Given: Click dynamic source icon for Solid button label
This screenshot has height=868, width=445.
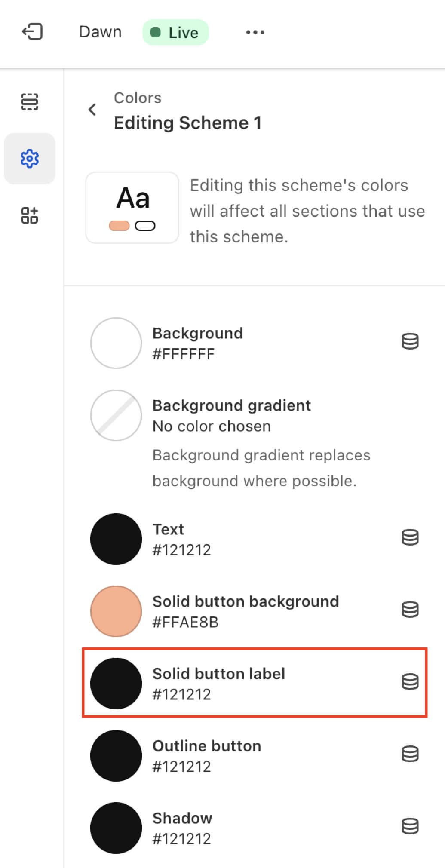Looking at the screenshot, I should coord(410,682).
